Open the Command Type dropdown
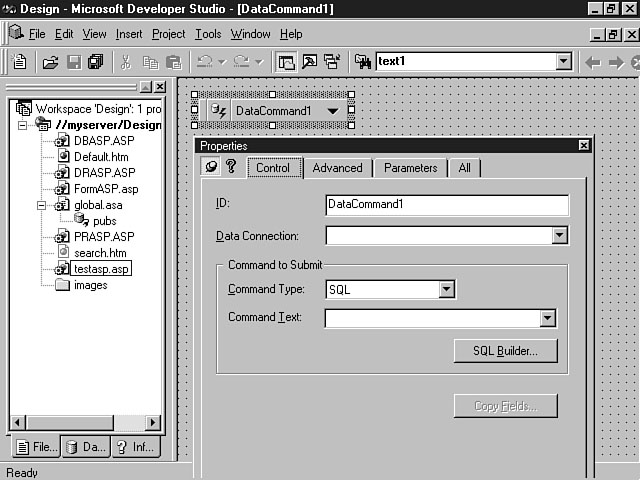Screen dimensions: 640x480 [447, 290]
